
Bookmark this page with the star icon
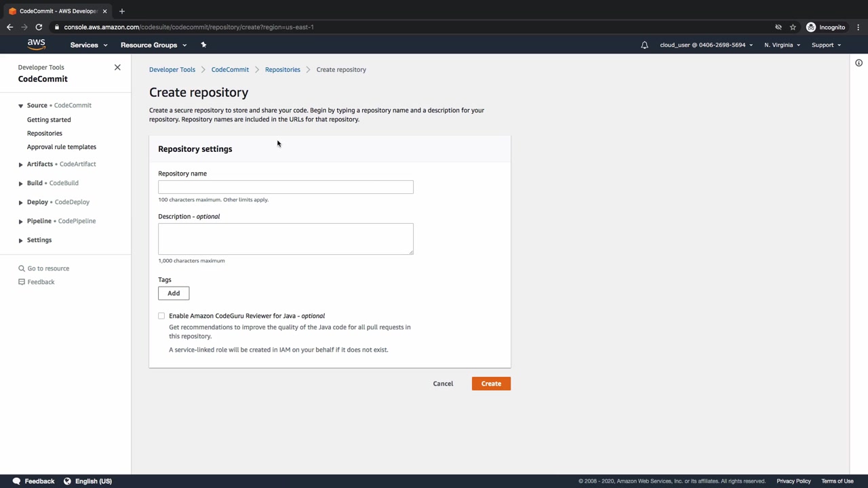pos(793,27)
